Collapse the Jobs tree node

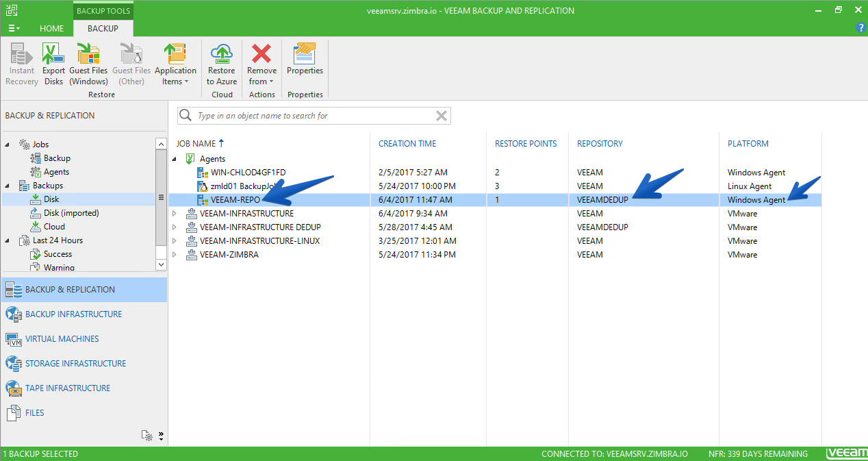tap(8, 145)
